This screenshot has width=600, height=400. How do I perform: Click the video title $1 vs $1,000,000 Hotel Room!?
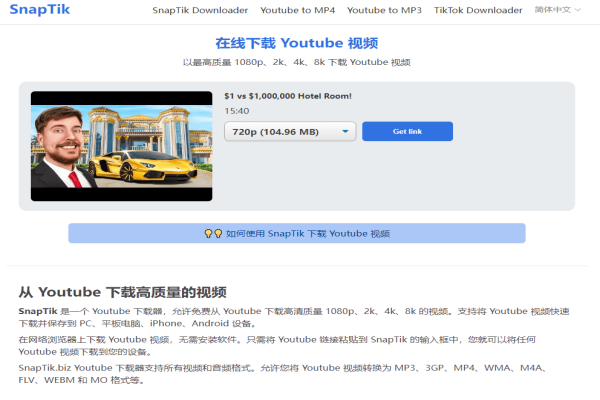pos(288,96)
